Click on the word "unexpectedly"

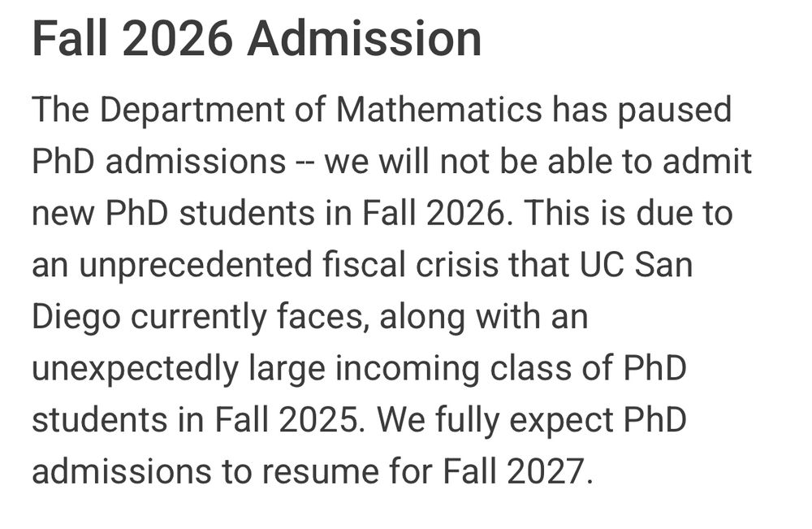click(x=135, y=370)
